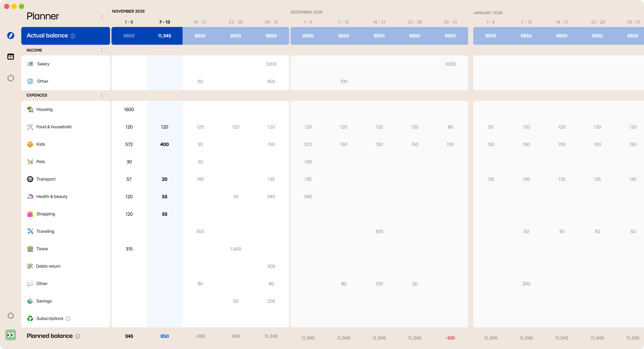Open the blue compass icon in sidebar
644x349 pixels.
[11, 35]
